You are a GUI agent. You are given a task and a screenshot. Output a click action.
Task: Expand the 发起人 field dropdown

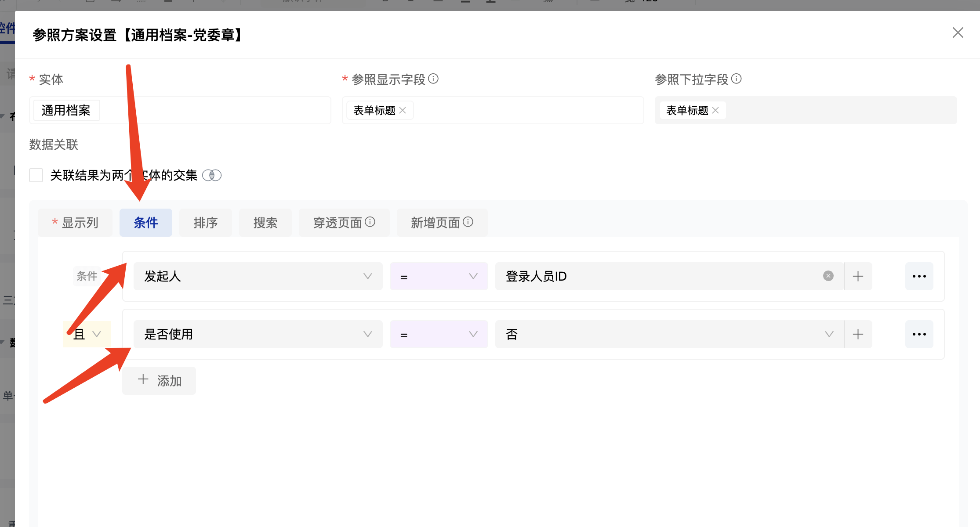tap(258, 276)
